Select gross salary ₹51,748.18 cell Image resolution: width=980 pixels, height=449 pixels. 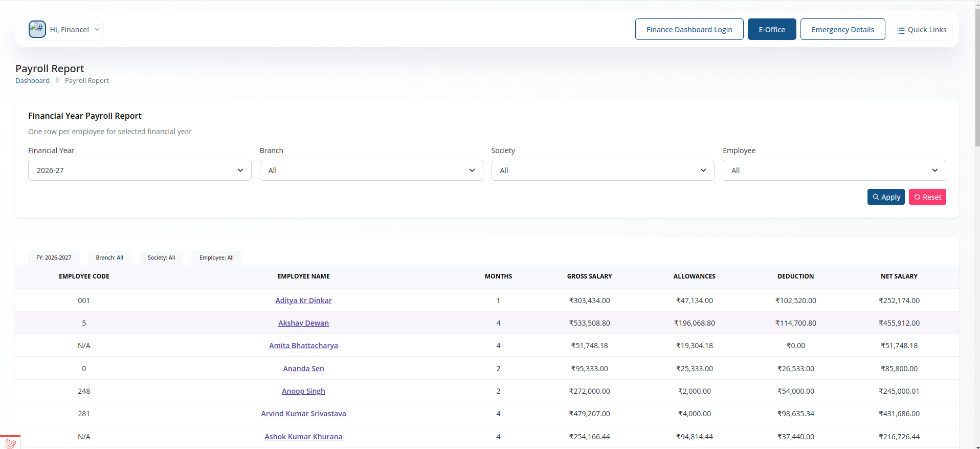click(x=589, y=346)
